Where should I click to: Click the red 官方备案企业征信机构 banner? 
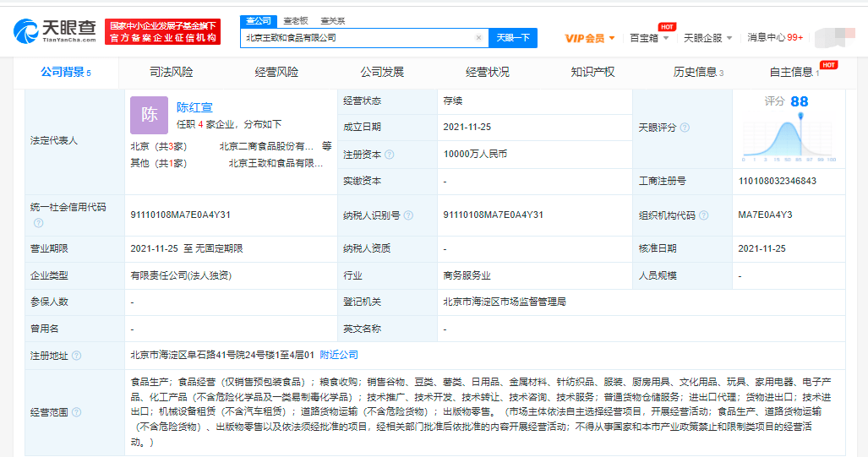click(x=163, y=31)
